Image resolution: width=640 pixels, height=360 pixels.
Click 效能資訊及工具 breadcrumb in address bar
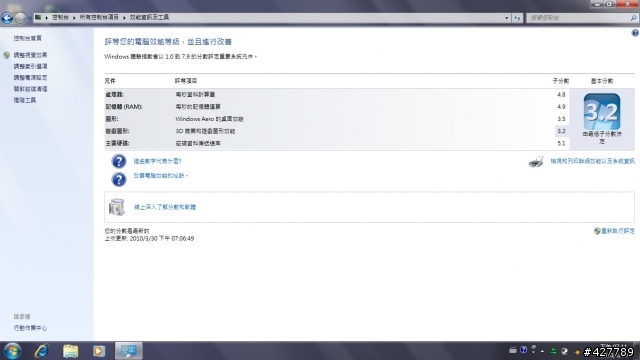click(149, 18)
